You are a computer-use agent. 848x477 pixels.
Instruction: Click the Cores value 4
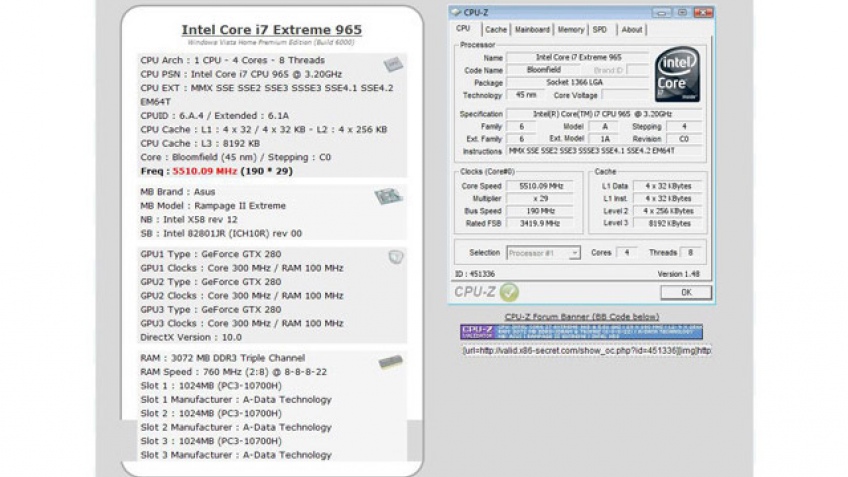pos(627,253)
